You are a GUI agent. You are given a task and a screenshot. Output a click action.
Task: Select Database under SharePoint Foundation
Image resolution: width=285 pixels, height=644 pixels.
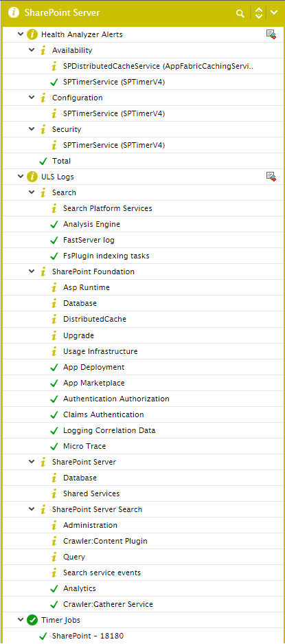(143, 304)
